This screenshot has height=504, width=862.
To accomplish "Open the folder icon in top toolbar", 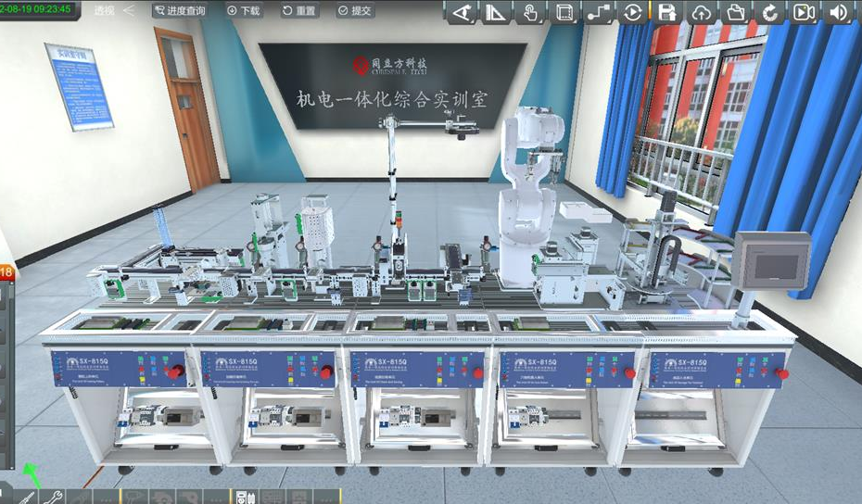I will tap(736, 12).
